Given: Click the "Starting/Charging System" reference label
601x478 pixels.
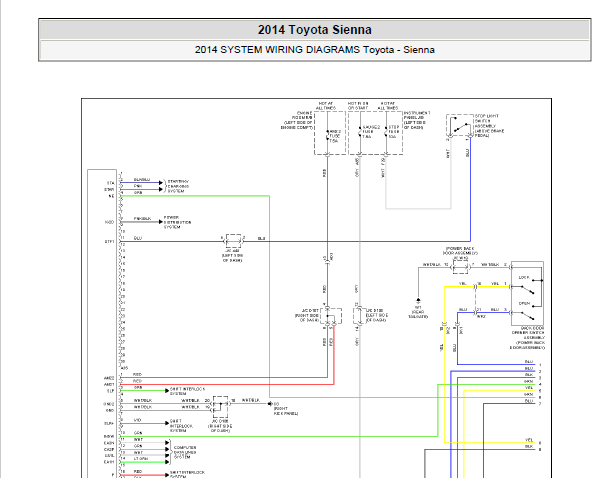Looking at the screenshot, I should click(178, 186).
